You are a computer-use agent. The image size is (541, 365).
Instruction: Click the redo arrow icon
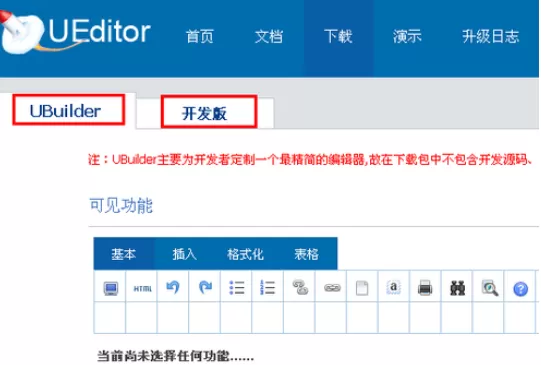(x=205, y=287)
